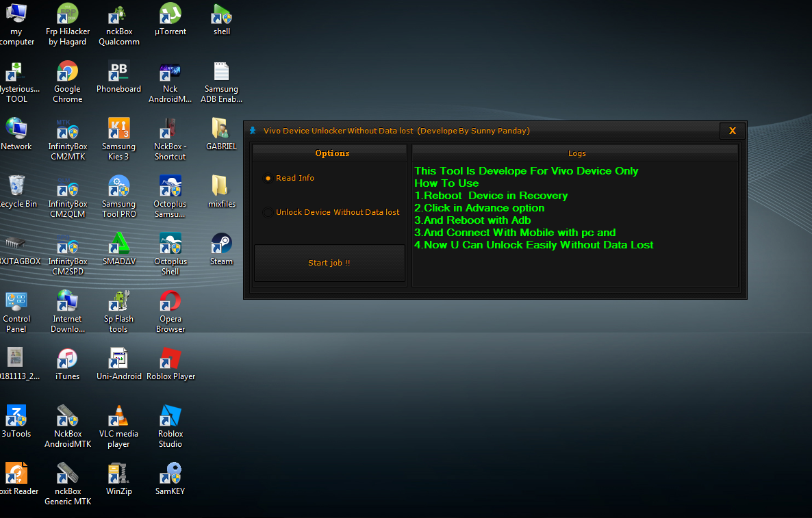
Task: Open Uni-Android desktop shortcut
Action: tap(118, 364)
